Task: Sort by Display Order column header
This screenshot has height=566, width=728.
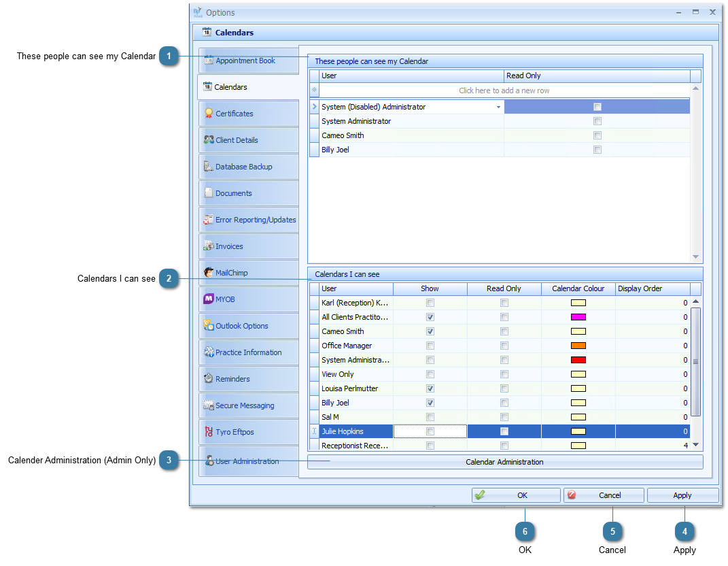Action: pos(653,288)
